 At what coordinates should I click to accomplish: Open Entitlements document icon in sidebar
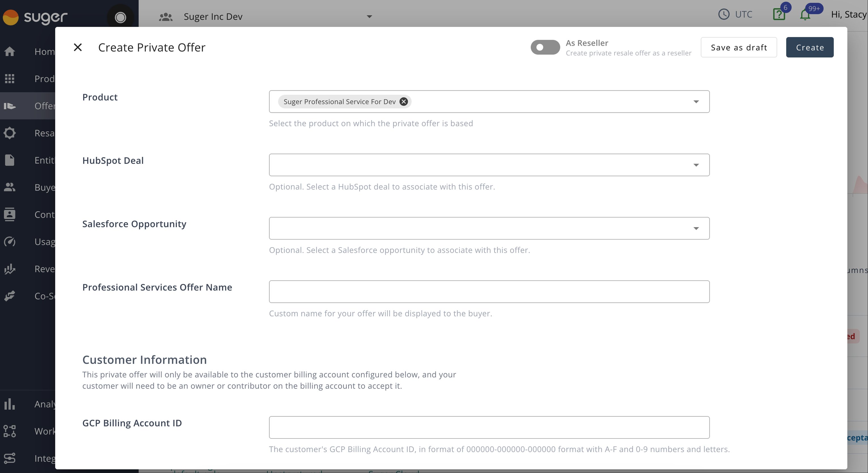9,160
